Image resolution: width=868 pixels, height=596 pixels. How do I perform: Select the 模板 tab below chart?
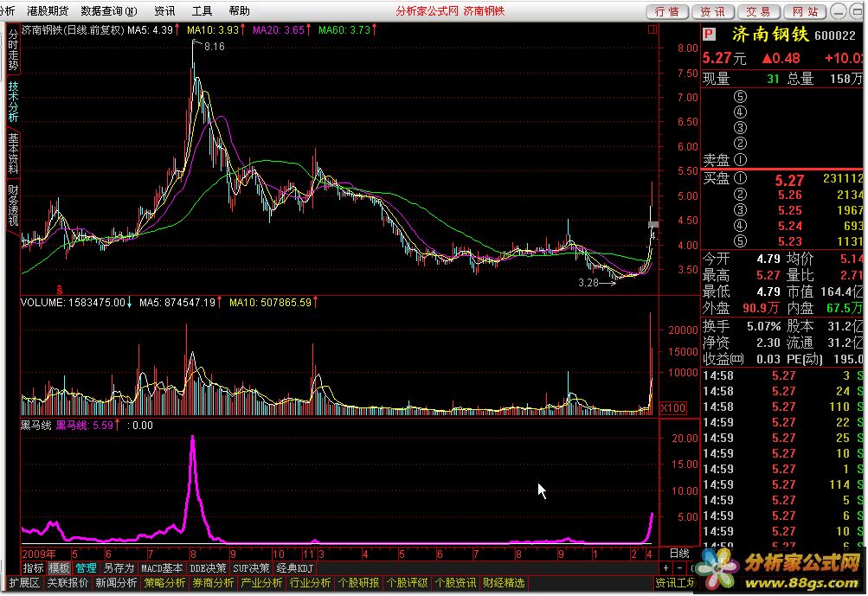[x=59, y=567]
